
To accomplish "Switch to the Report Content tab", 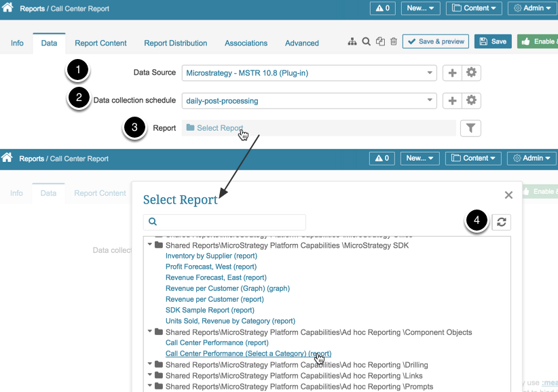I will tap(100, 43).
